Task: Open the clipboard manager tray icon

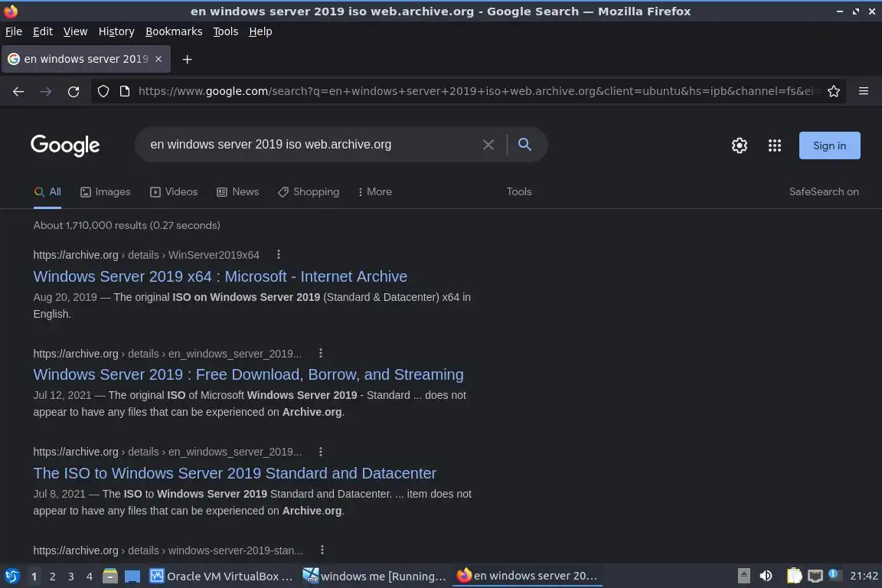Action: [x=794, y=576]
